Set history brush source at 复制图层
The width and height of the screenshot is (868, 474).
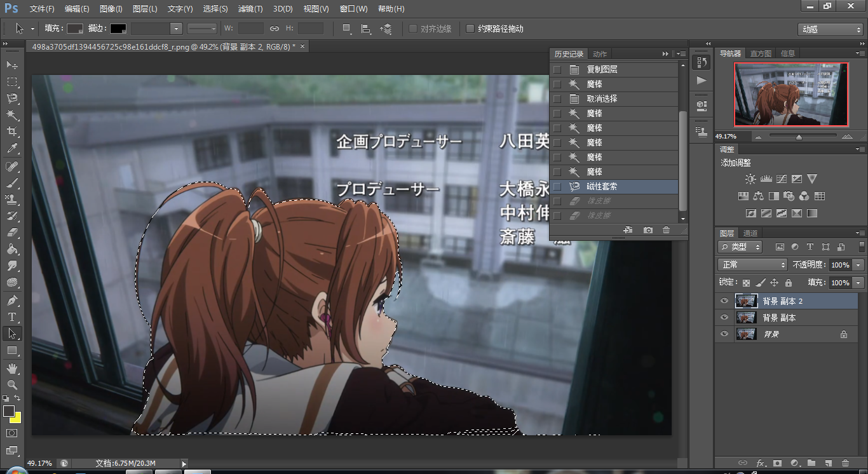click(557, 69)
